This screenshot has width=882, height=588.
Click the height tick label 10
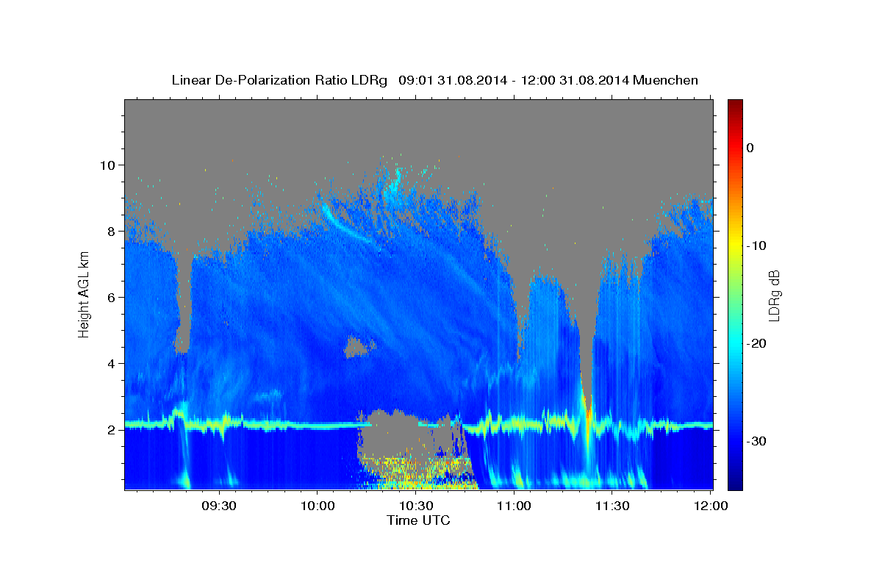point(108,165)
